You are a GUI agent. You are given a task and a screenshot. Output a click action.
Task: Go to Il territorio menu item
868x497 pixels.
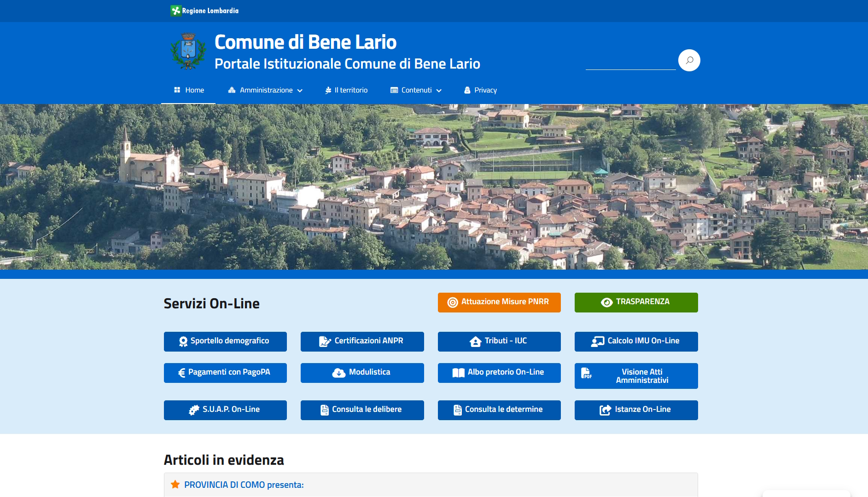point(346,90)
